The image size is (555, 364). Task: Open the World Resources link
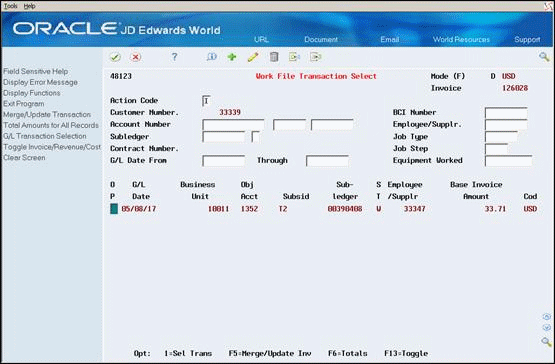pyautogui.click(x=461, y=40)
